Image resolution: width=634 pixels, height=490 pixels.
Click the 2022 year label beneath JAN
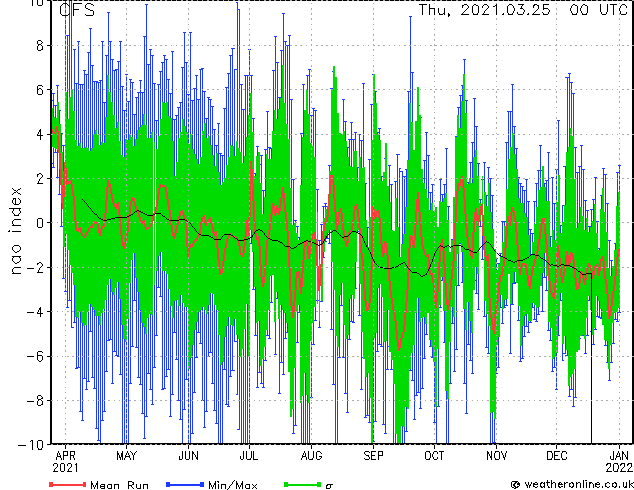coord(619,468)
